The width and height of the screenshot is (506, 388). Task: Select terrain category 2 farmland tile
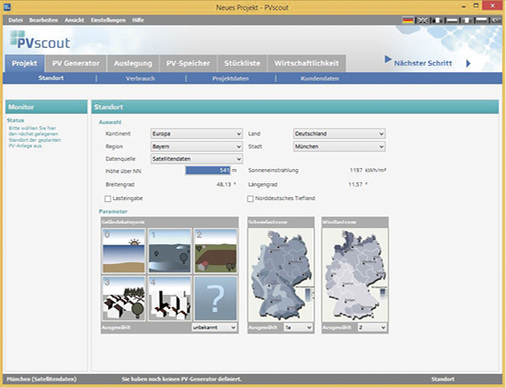click(216, 251)
